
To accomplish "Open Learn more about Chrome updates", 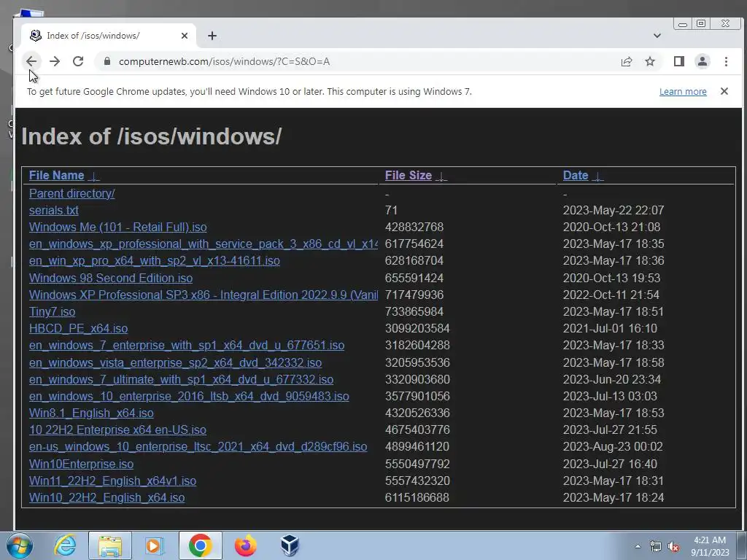I will click(x=683, y=91).
